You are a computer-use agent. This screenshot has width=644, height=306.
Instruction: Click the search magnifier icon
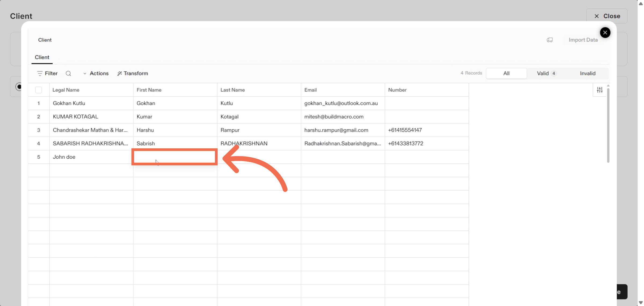click(x=68, y=74)
